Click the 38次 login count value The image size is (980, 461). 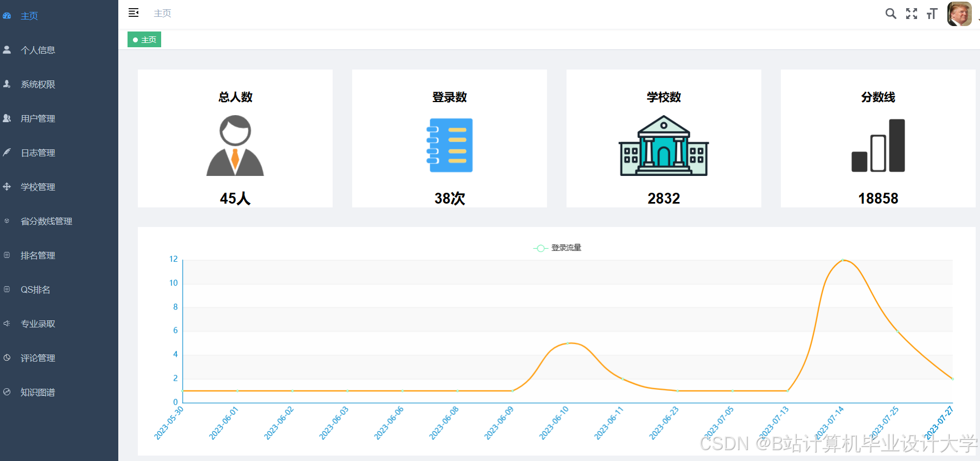pos(449,198)
